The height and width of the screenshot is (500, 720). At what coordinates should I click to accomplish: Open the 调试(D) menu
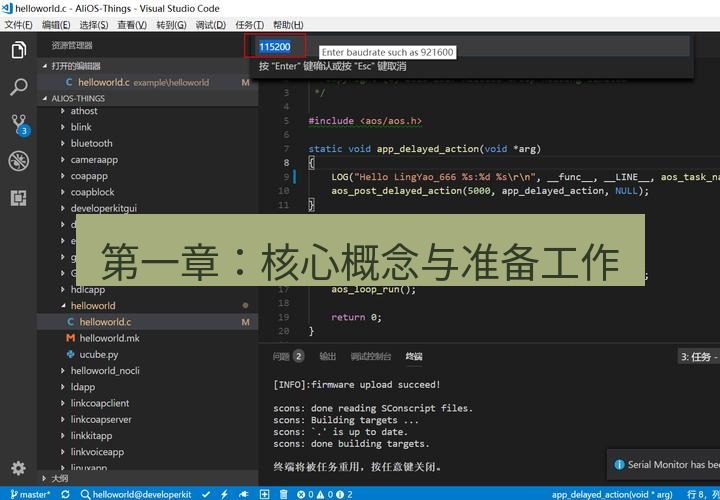211,25
